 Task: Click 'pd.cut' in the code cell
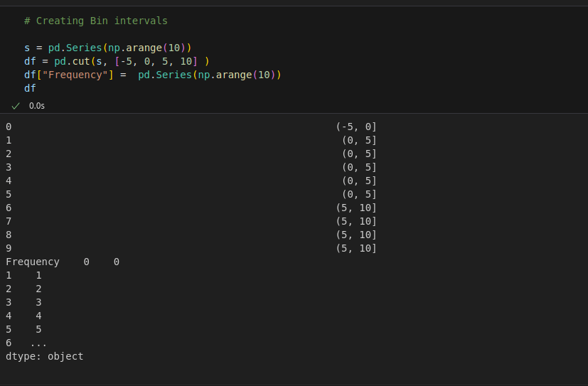(72, 61)
